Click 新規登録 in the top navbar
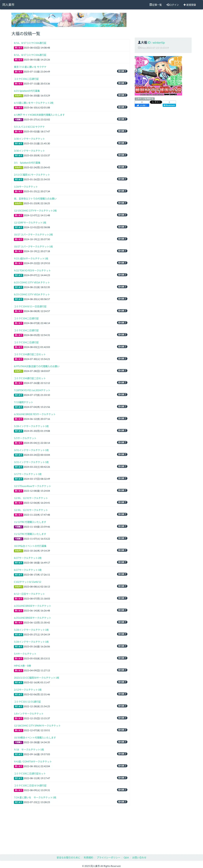The width and height of the screenshot is (203, 868). 190,5
